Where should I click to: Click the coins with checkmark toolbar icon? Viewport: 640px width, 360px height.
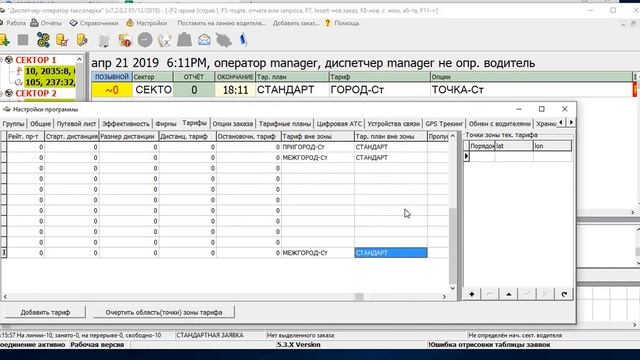(62, 40)
